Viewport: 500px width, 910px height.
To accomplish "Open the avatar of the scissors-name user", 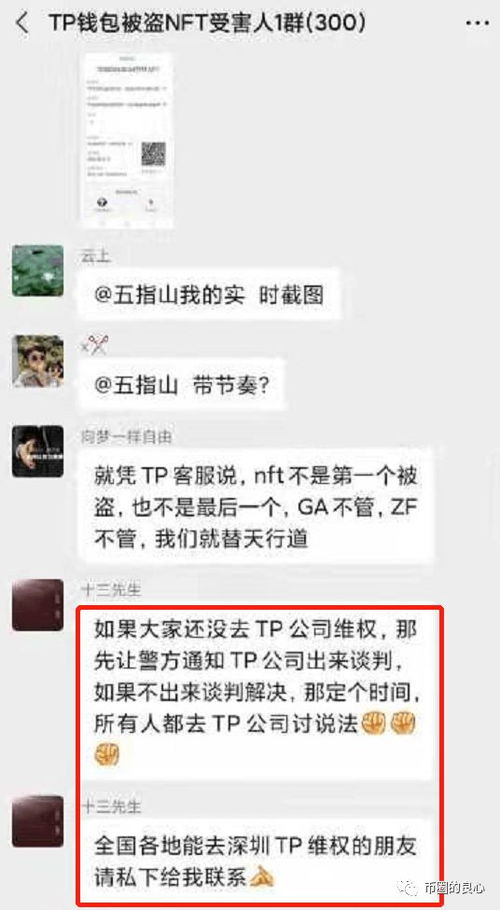I will [38, 361].
